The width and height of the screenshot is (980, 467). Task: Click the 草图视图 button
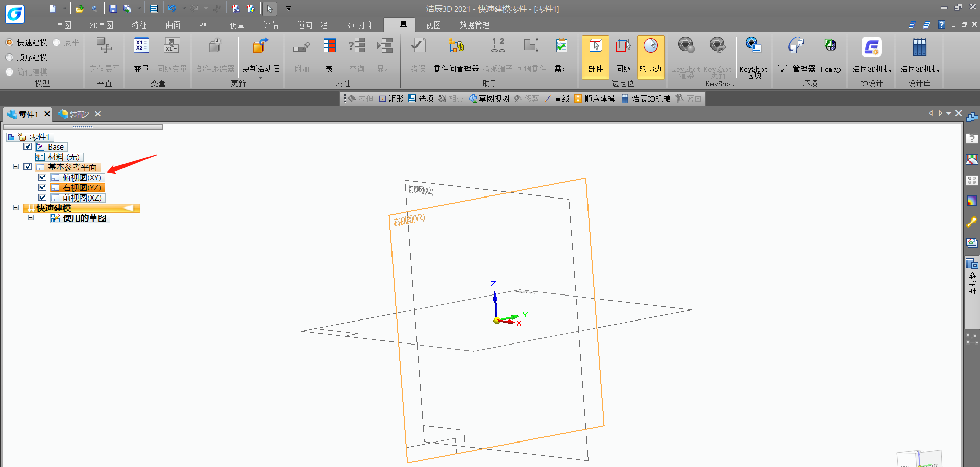tap(489, 99)
